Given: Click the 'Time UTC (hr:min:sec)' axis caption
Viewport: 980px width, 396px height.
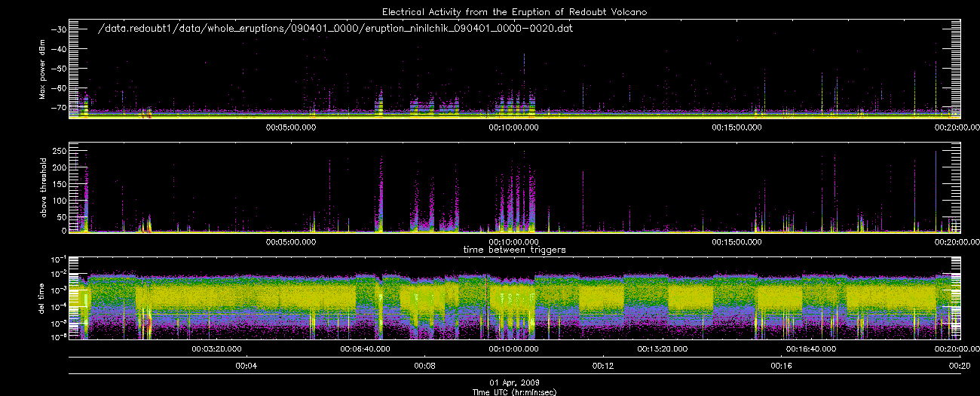Looking at the screenshot, I should click(x=514, y=391).
